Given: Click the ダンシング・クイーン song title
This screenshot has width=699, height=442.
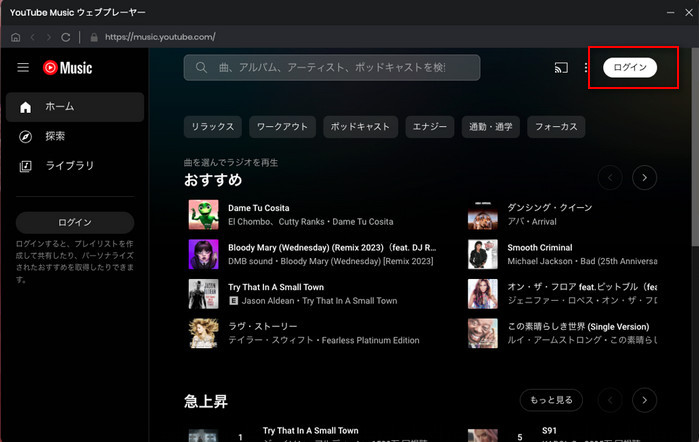Looking at the screenshot, I should [x=550, y=208].
